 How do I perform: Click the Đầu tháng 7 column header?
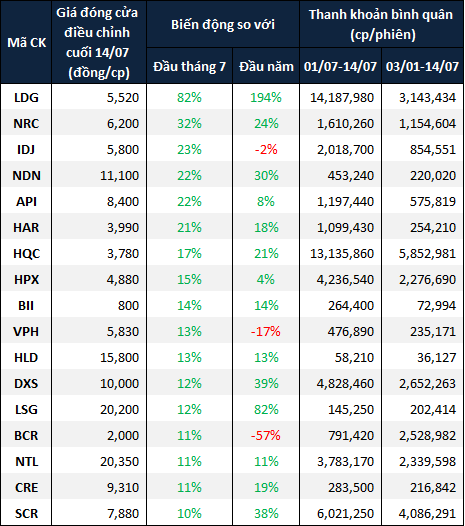[190, 66]
